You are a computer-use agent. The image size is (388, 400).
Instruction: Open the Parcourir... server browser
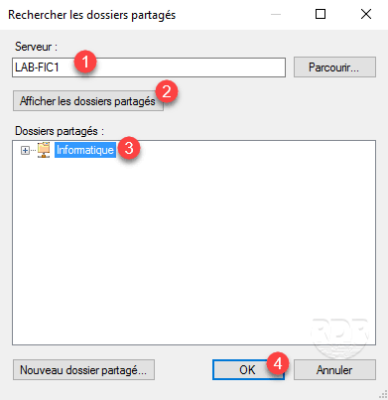(335, 67)
